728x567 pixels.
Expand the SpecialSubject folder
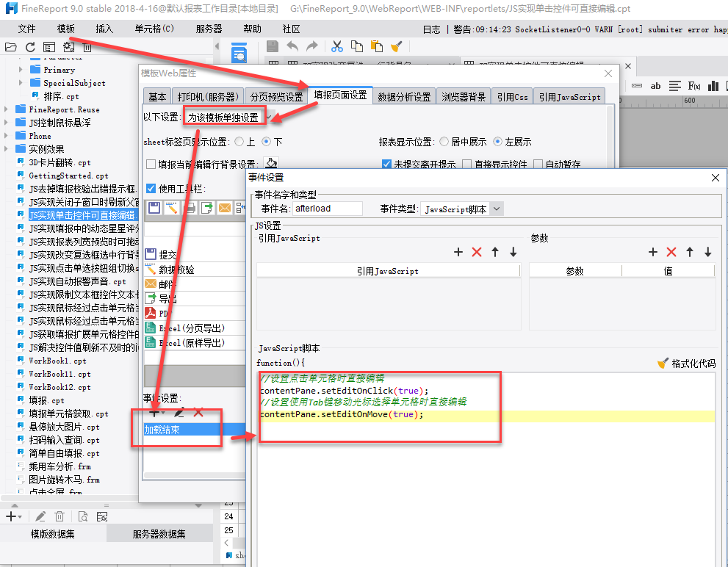[x=21, y=83]
